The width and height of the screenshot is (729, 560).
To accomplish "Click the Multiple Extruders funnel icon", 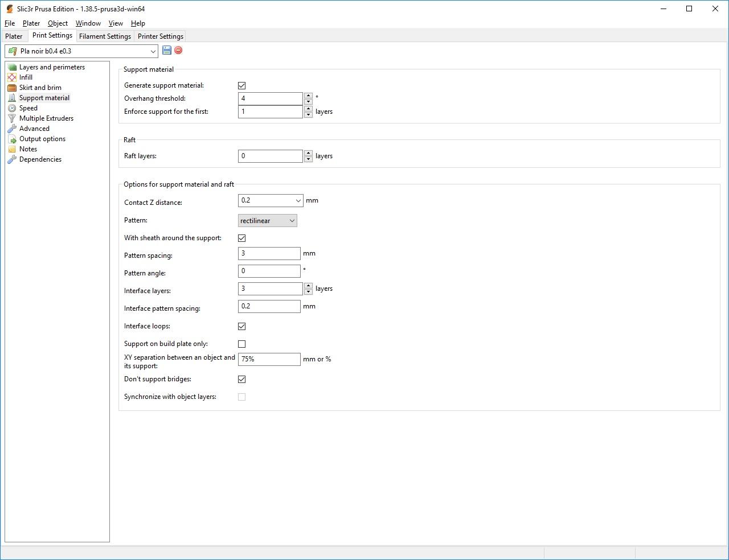I will 12,118.
